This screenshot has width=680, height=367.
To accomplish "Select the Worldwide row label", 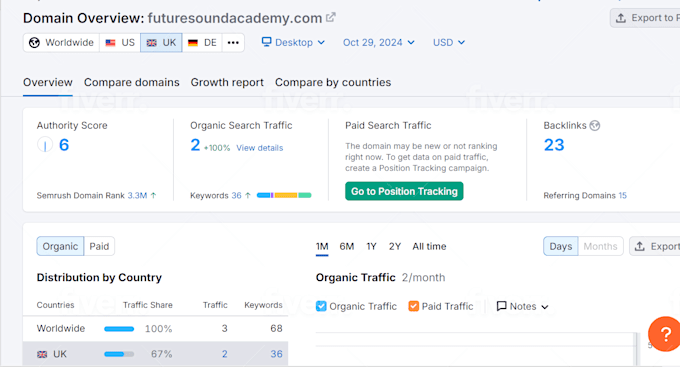I will point(61,328).
